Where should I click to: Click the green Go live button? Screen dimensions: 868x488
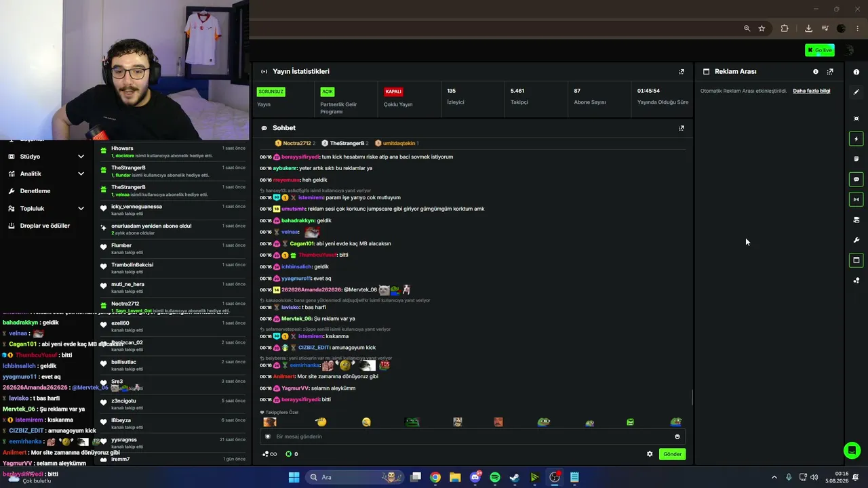820,50
